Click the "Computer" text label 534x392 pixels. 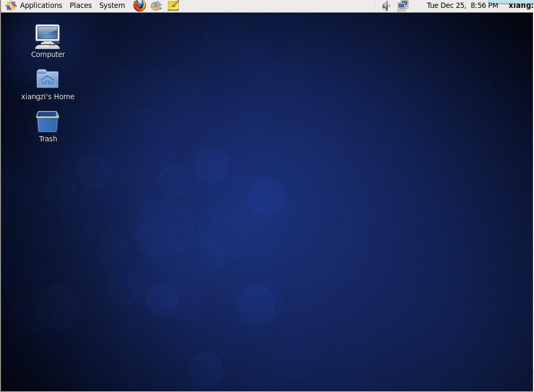click(48, 54)
